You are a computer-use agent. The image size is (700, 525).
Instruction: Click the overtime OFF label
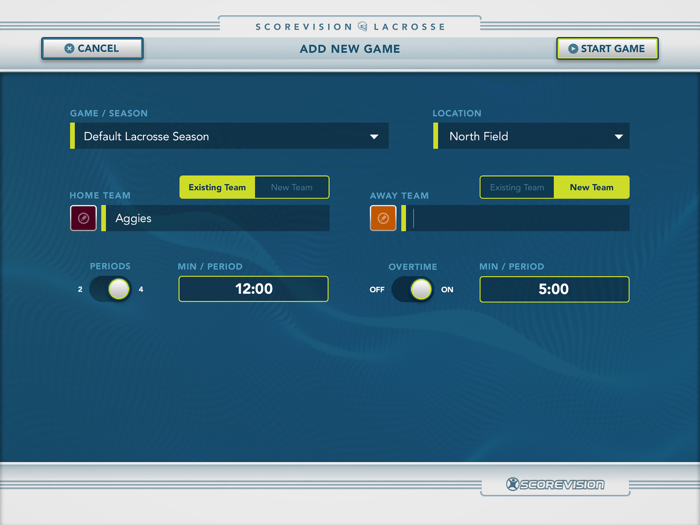click(x=377, y=289)
